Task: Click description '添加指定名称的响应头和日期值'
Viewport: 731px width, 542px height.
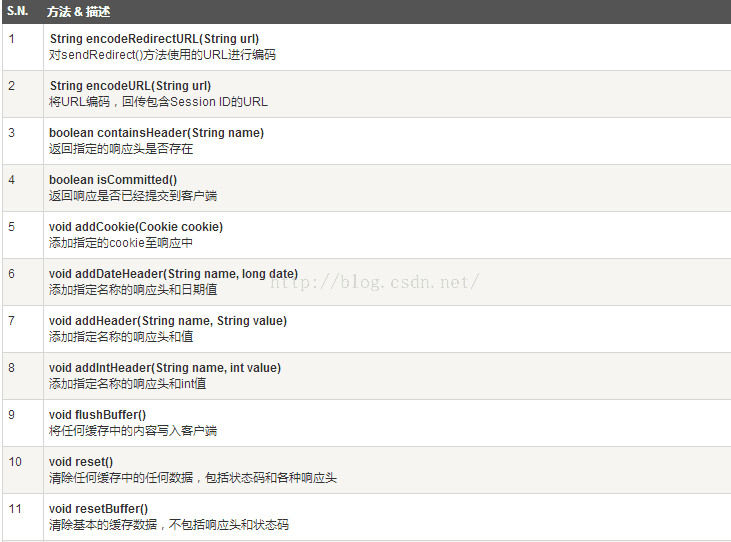Action: click(133, 290)
